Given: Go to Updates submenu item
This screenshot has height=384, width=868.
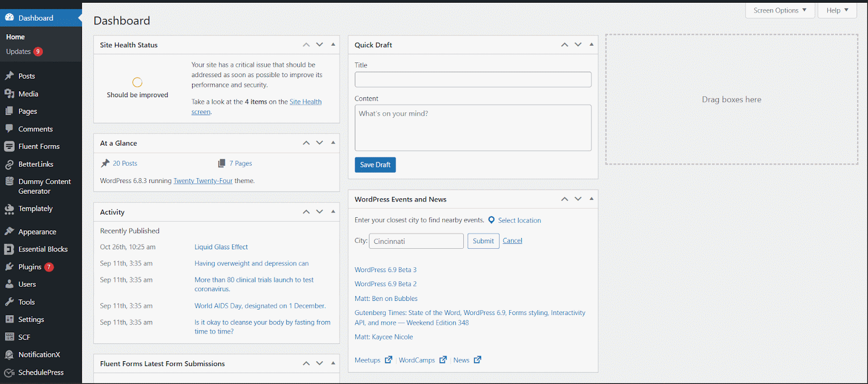Looking at the screenshot, I should coord(18,52).
